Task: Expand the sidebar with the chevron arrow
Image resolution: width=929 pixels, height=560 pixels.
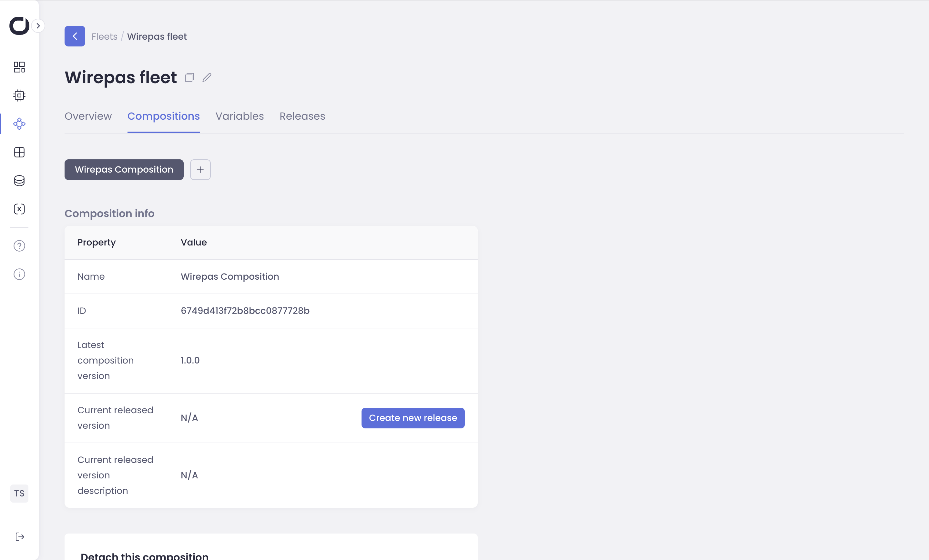Action: (38, 26)
